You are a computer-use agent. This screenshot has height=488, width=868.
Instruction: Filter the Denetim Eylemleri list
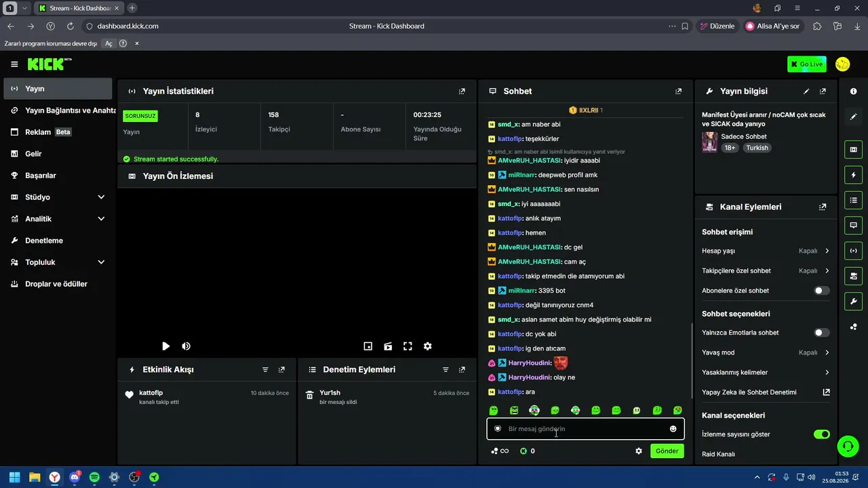446,369
